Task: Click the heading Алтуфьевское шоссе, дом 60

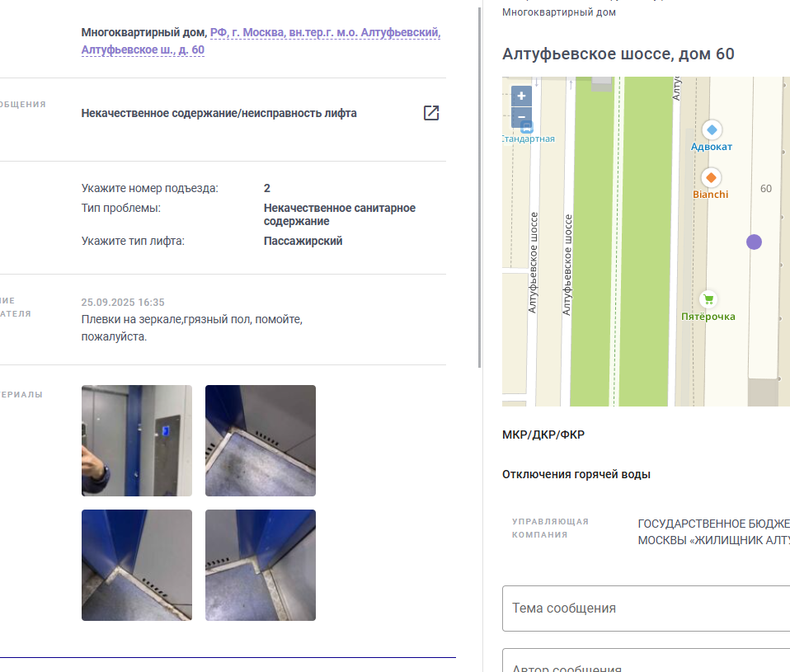Action: pos(618,54)
